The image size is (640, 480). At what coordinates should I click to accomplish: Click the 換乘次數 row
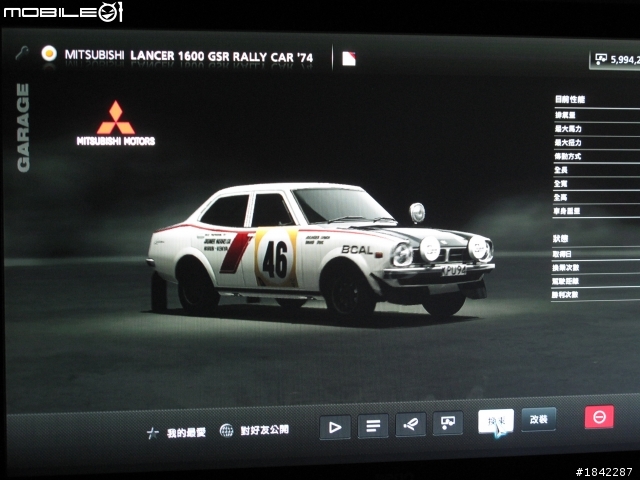tap(596, 267)
